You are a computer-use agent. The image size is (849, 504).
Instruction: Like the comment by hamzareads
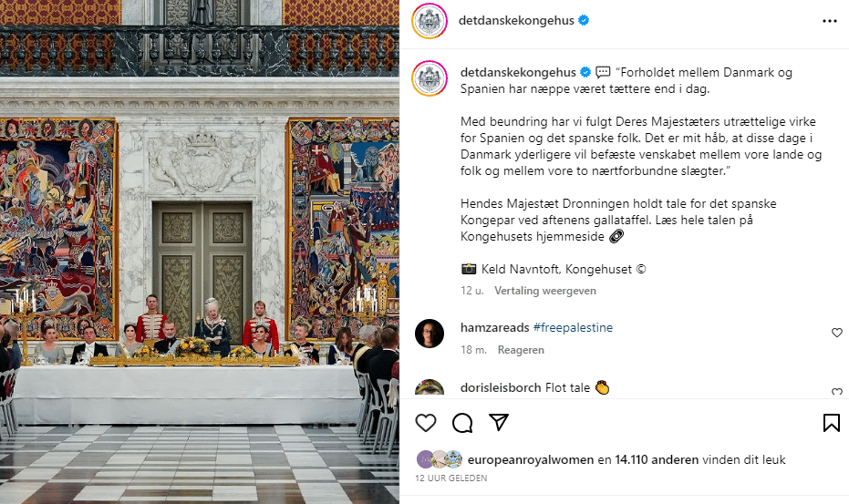coord(836,333)
